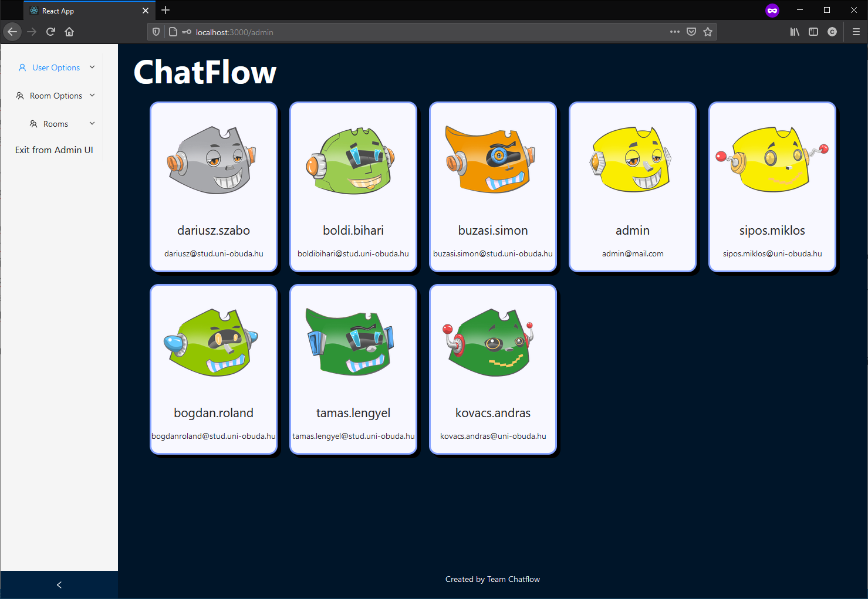Select the tamas.lengyel username text
The image size is (868, 599).
pyautogui.click(x=353, y=413)
